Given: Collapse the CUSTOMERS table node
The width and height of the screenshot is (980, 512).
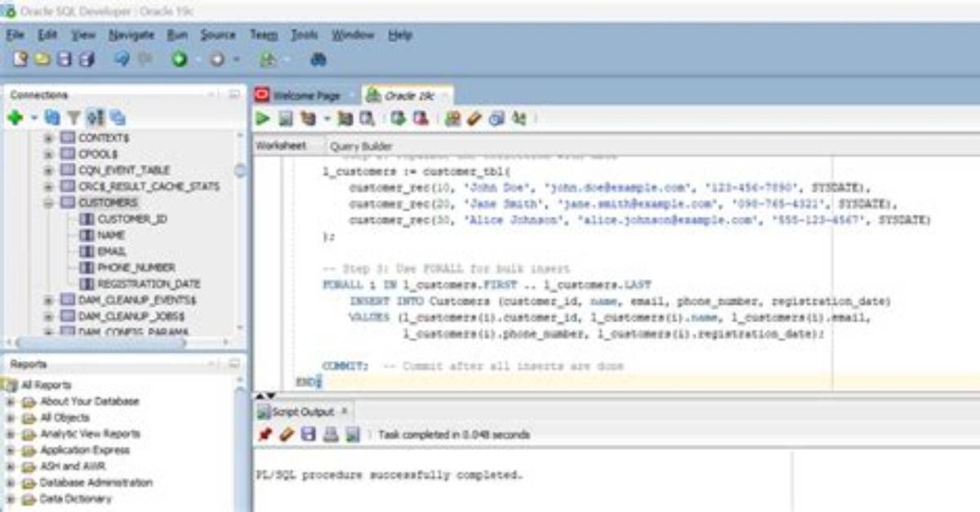Looking at the screenshot, I should point(49,203).
